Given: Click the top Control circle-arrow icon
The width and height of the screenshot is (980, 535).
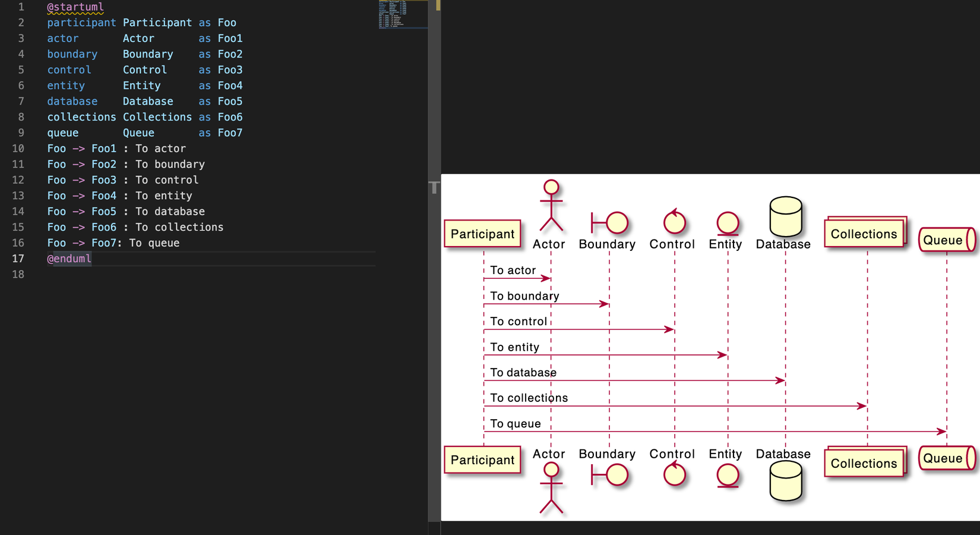Looking at the screenshot, I should click(x=674, y=221).
